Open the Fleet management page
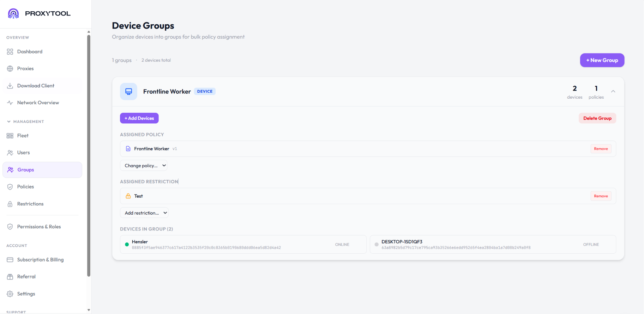Image resolution: width=644 pixels, height=314 pixels. (x=42, y=136)
